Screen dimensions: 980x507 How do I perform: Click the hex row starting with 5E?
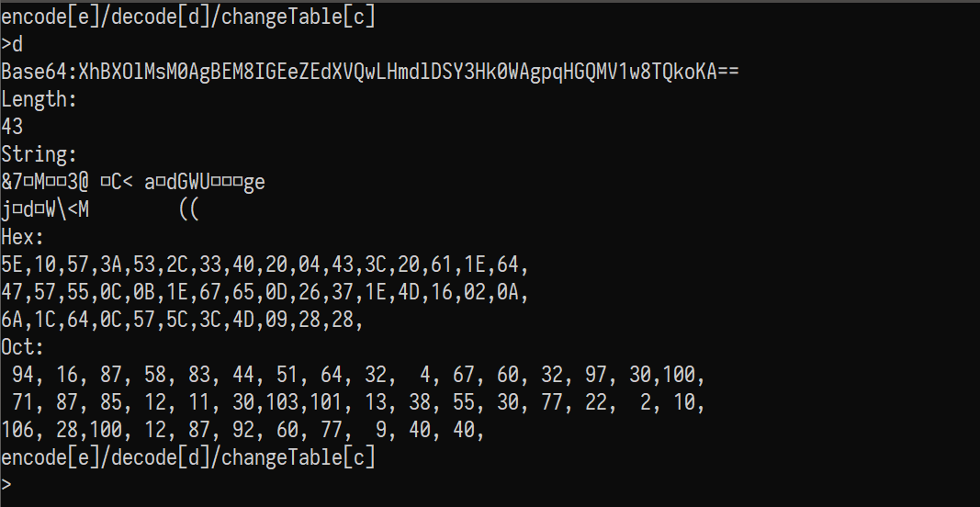pyautogui.click(x=265, y=265)
